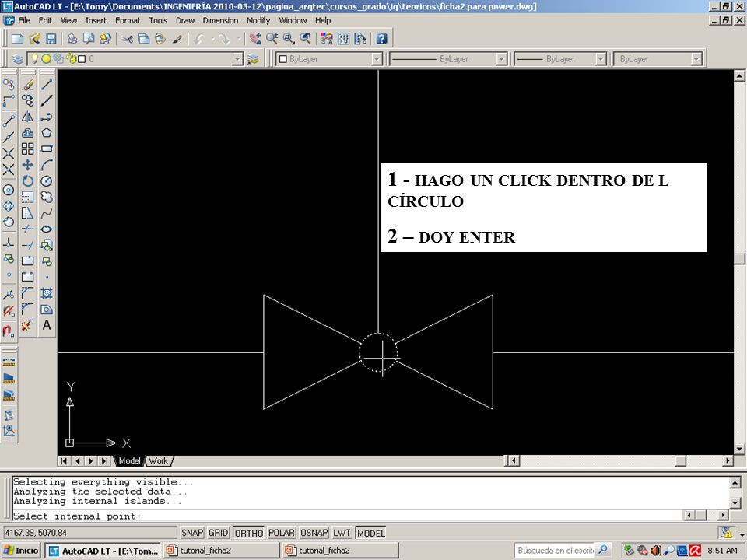
Task: Click the desktop search magnifier button
Action: [602, 551]
